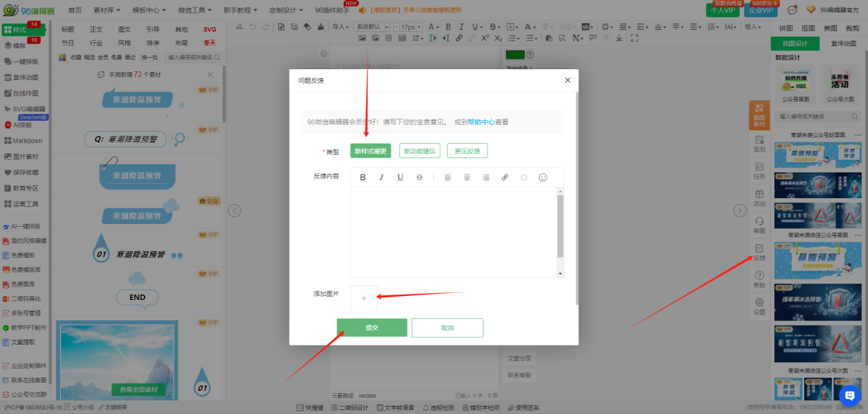The width and height of the screenshot is (868, 414).
Task: Select the 新功能建议 feedback type
Action: tap(420, 151)
